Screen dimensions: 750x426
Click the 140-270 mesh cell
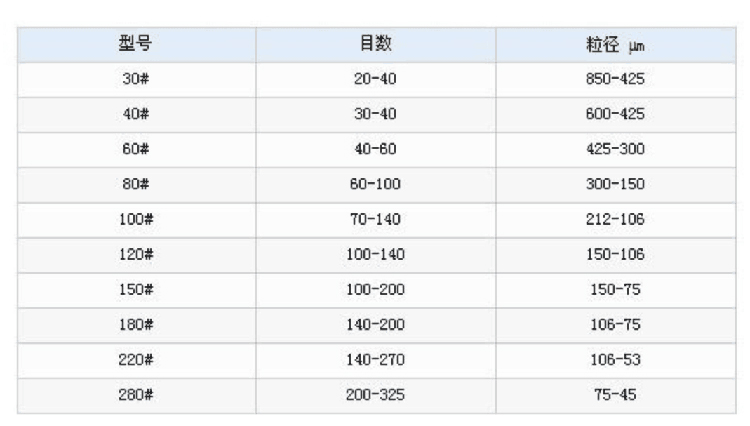[376, 359]
